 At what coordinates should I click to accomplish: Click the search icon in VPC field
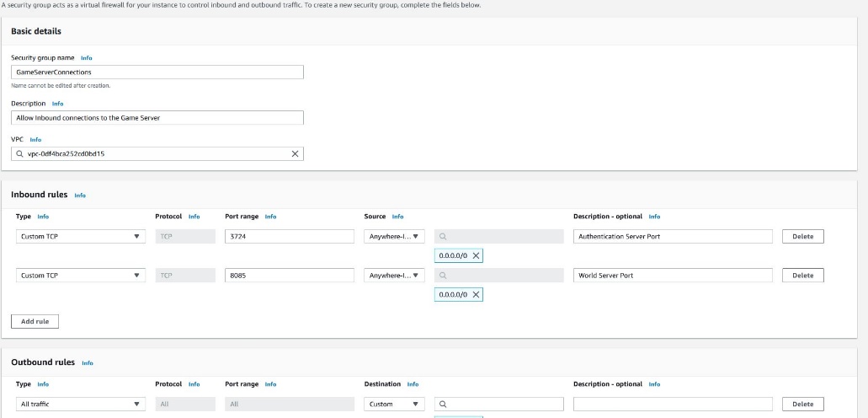pos(19,154)
